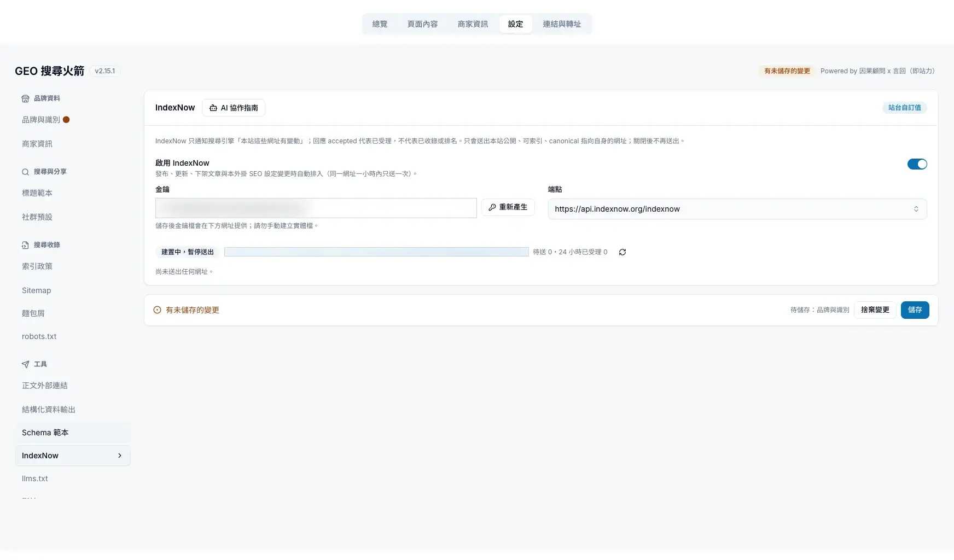Switch to the 頁面內容 tab
The image size is (954, 560).
422,24
